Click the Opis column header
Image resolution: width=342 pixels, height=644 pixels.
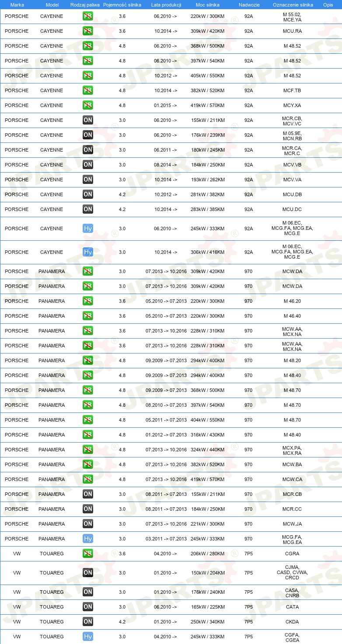click(x=328, y=5)
